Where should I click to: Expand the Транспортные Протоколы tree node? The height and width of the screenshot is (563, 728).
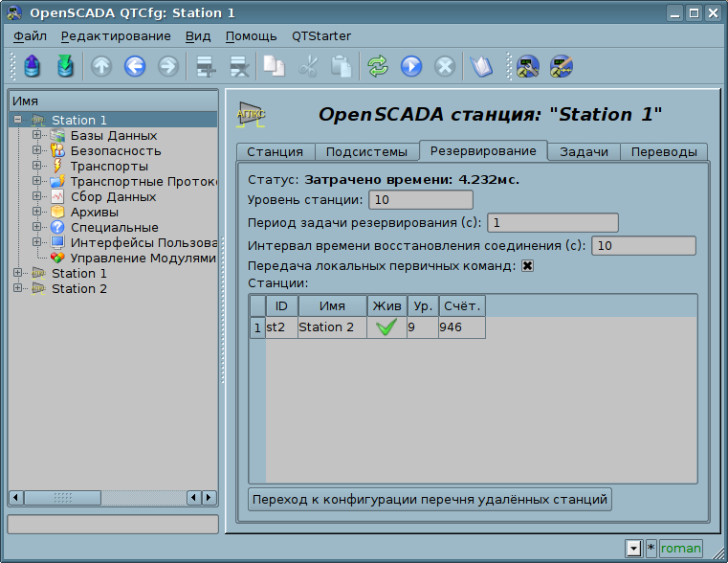click(x=36, y=181)
